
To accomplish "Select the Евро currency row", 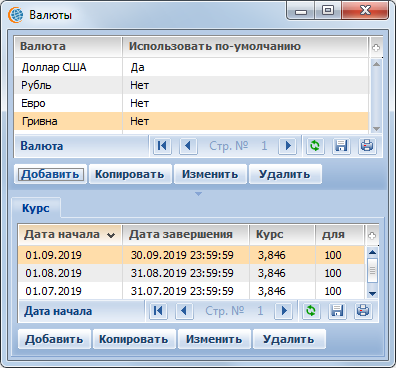I will (x=192, y=103).
